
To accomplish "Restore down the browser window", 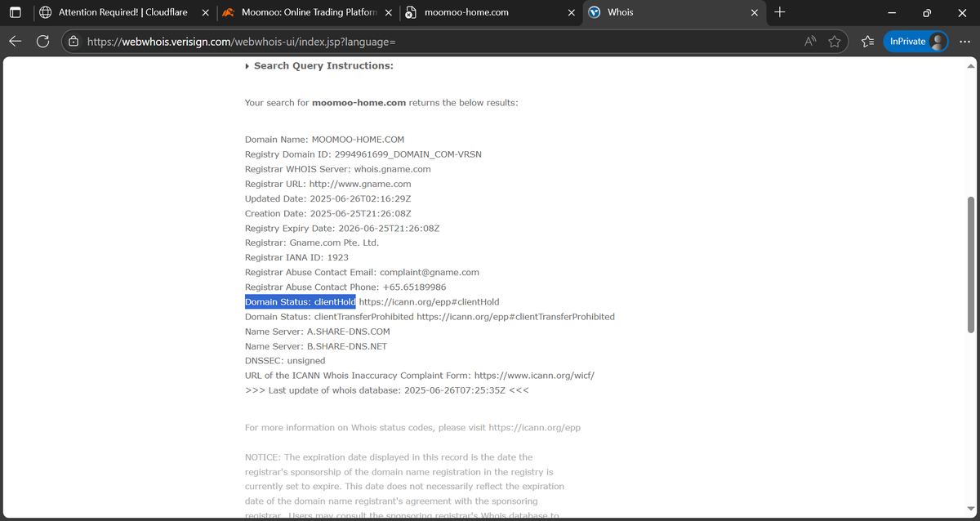I will [x=927, y=12].
